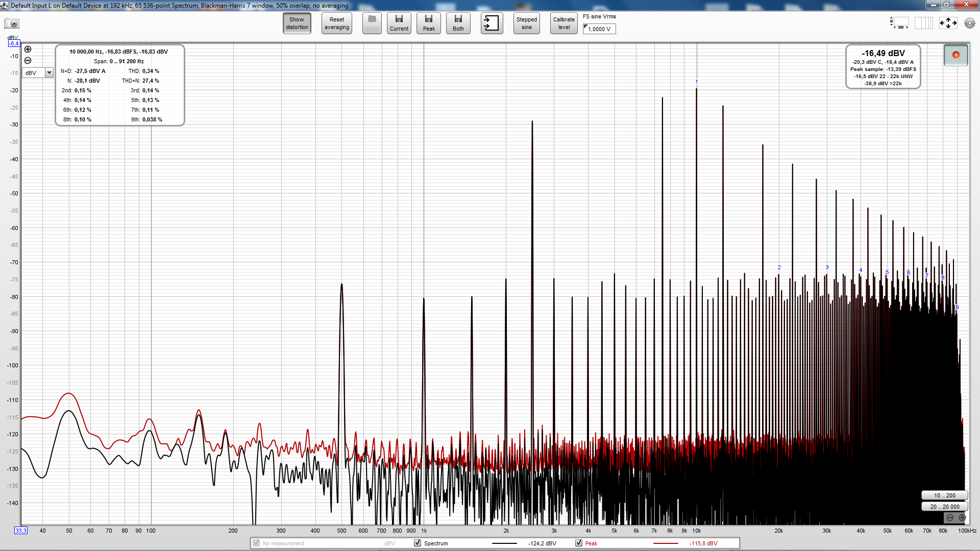980x551 pixels.
Task: Zoom in horizontal axis at bottom right
Action: pyautogui.click(x=962, y=517)
